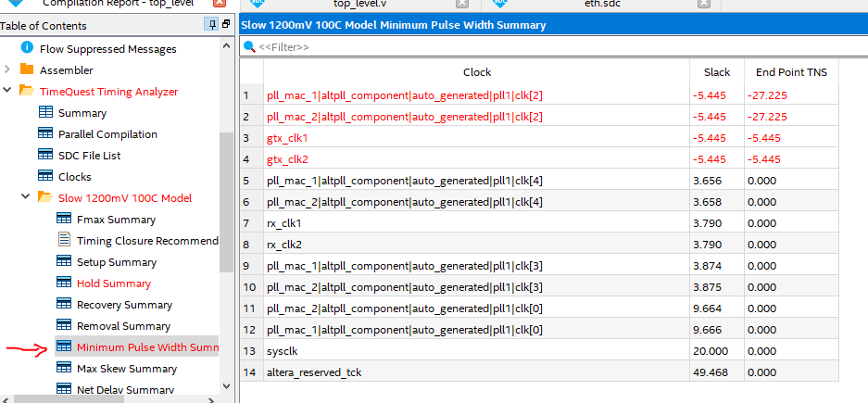The image size is (868, 403).
Task: Expand the Assembler tree node
Action: [8, 69]
